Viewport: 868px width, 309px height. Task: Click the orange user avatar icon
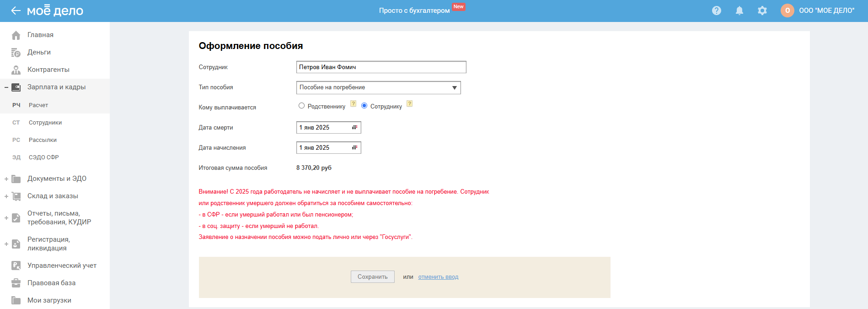[788, 11]
